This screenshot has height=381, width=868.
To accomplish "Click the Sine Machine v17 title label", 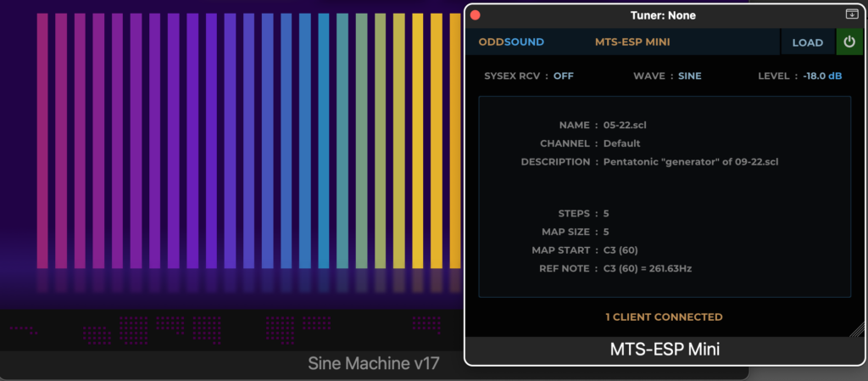I will (x=374, y=364).
